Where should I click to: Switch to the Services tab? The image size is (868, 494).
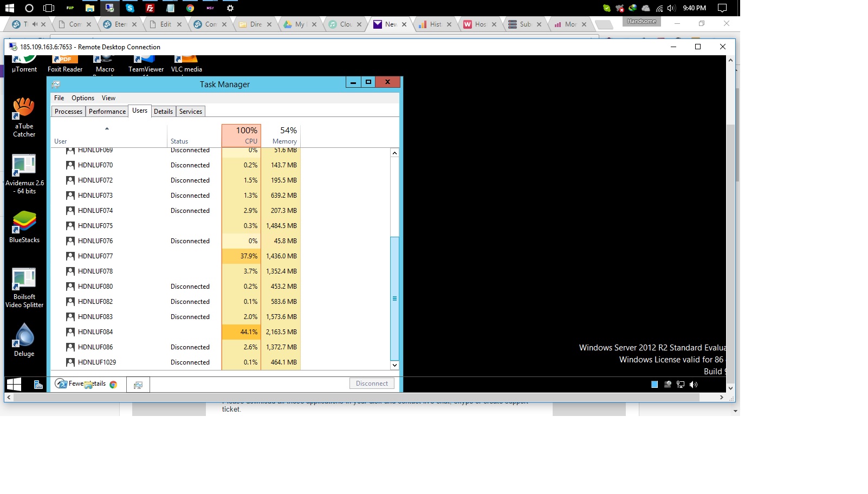tap(191, 112)
